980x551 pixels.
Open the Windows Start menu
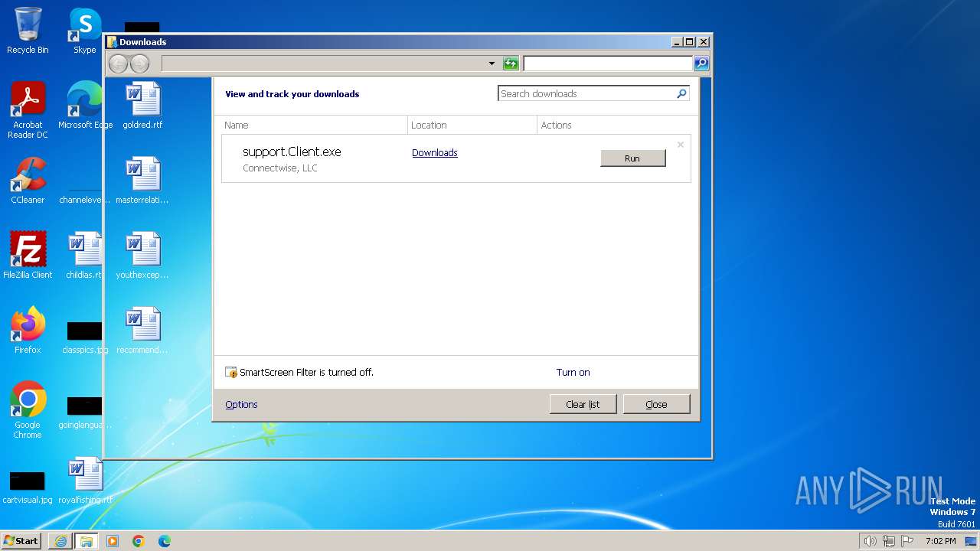coord(21,540)
